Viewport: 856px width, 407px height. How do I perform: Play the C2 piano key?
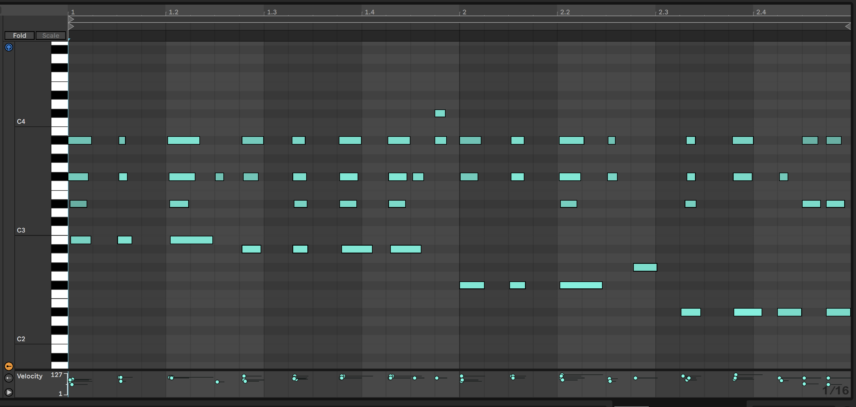(x=60, y=339)
